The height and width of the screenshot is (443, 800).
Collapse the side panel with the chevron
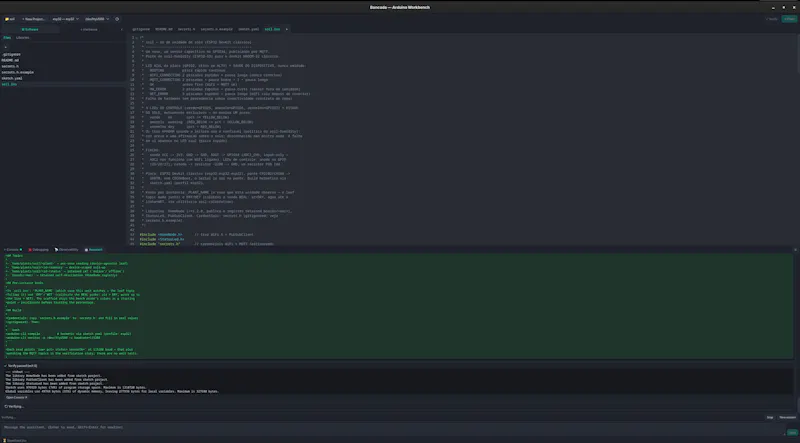(x=121, y=29)
